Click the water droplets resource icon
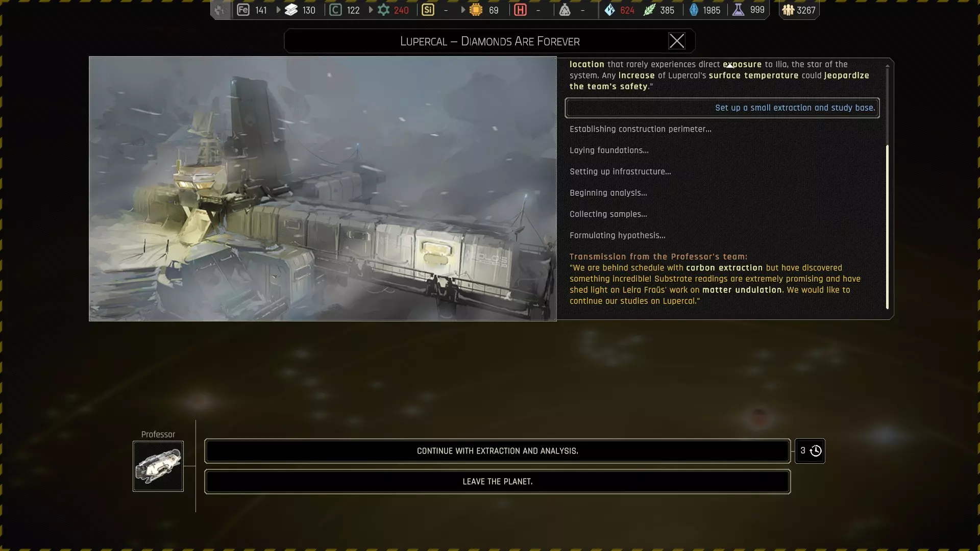 pos(609,10)
